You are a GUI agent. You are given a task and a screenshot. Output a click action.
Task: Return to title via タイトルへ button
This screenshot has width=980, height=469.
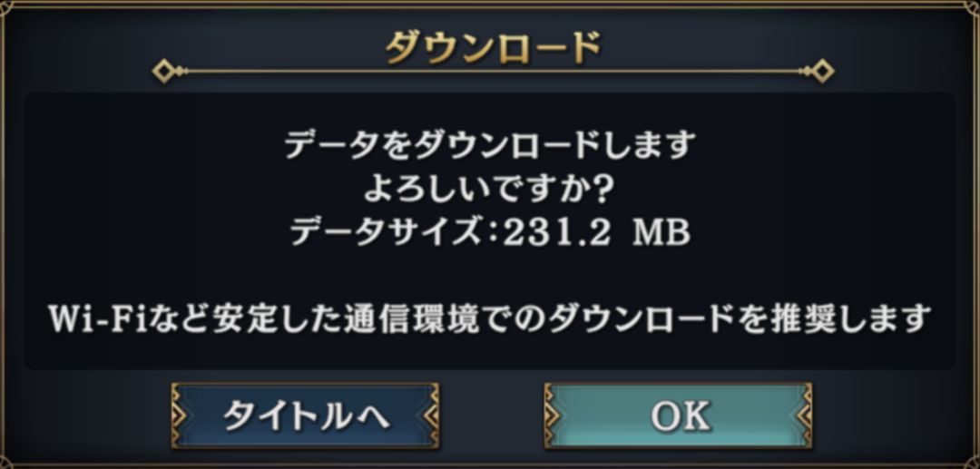tap(305, 415)
